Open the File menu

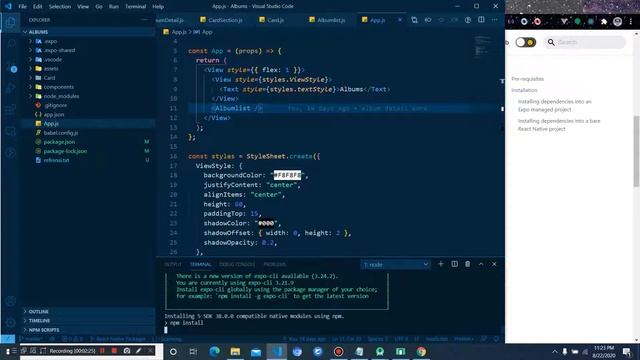[22, 7]
